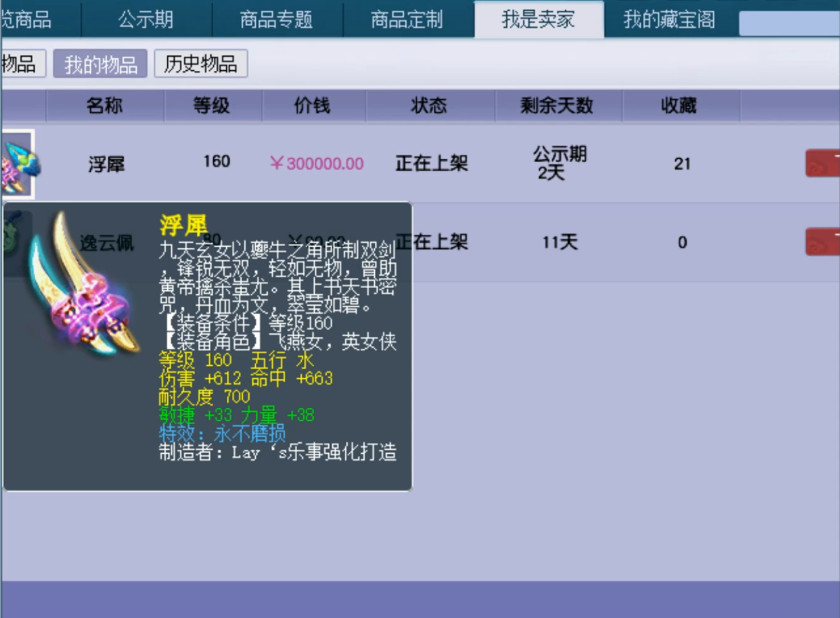Click the 耐久度 700 line
Screen dimensions: 840x618
click(x=205, y=397)
